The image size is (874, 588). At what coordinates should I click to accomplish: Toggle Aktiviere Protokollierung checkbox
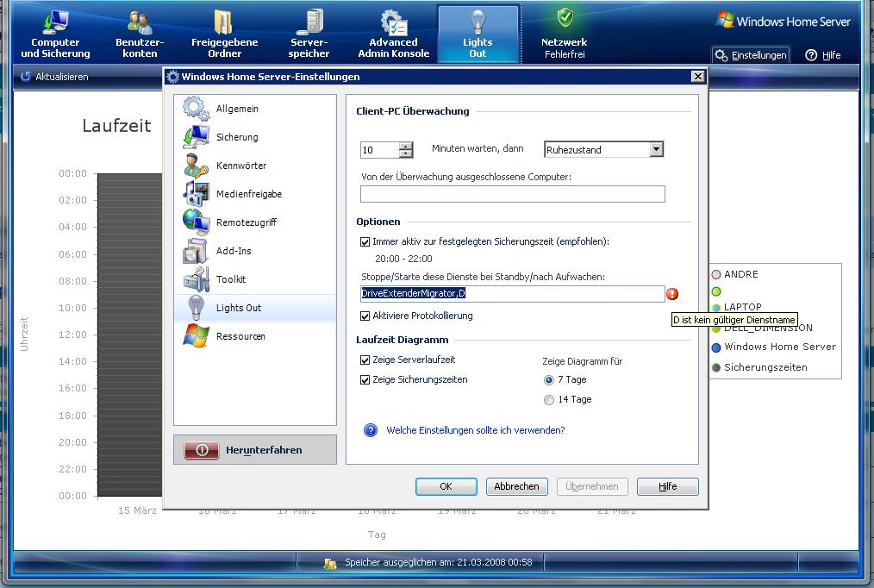(365, 316)
